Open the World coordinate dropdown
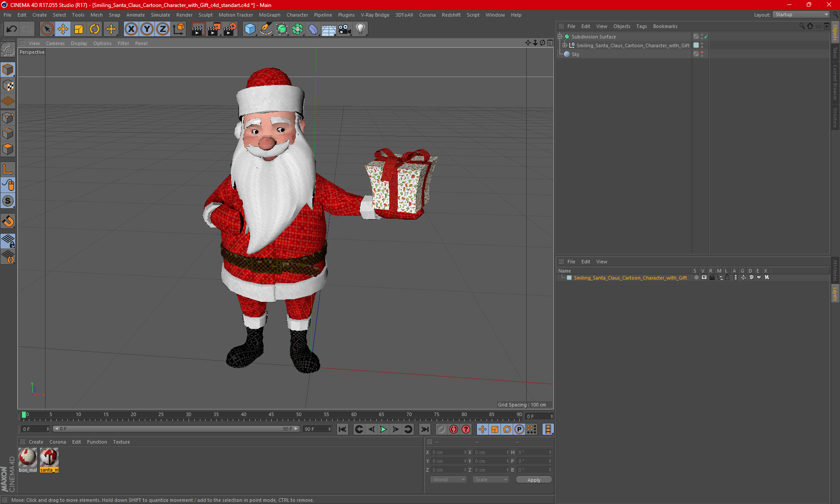Screen dimensions: 840x504 449,479
